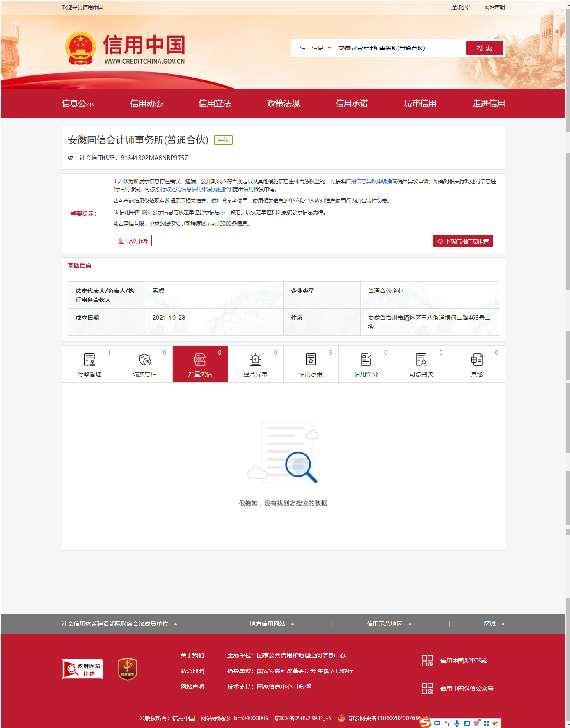Click the 下载信用信息报告 button

[463, 241]
